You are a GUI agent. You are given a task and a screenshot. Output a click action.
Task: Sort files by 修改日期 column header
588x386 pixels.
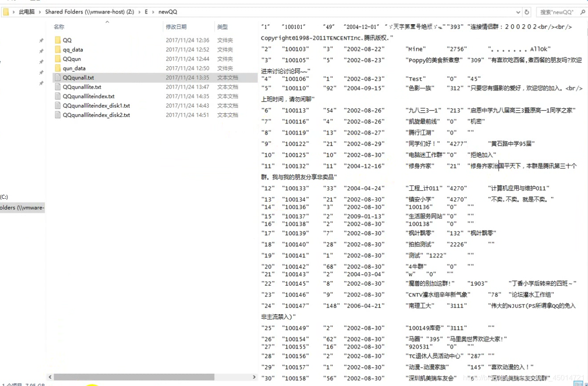pos(176,27)
